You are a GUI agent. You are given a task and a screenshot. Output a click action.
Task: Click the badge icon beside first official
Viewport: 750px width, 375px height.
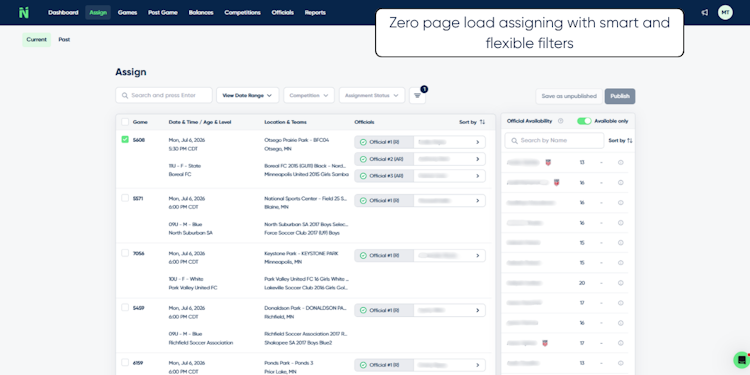click(548, 163)
